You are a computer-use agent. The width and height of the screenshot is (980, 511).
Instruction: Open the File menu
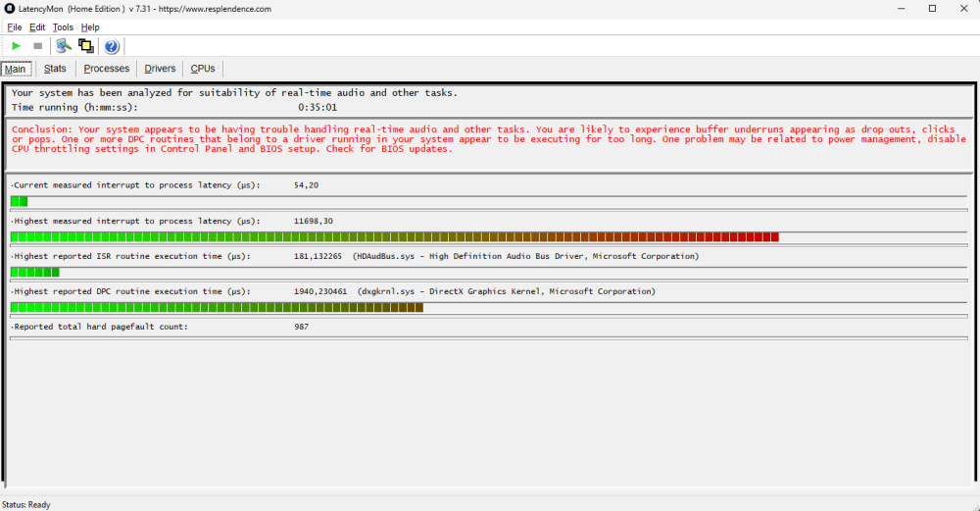pyautogui.click(x=15, y=27)
